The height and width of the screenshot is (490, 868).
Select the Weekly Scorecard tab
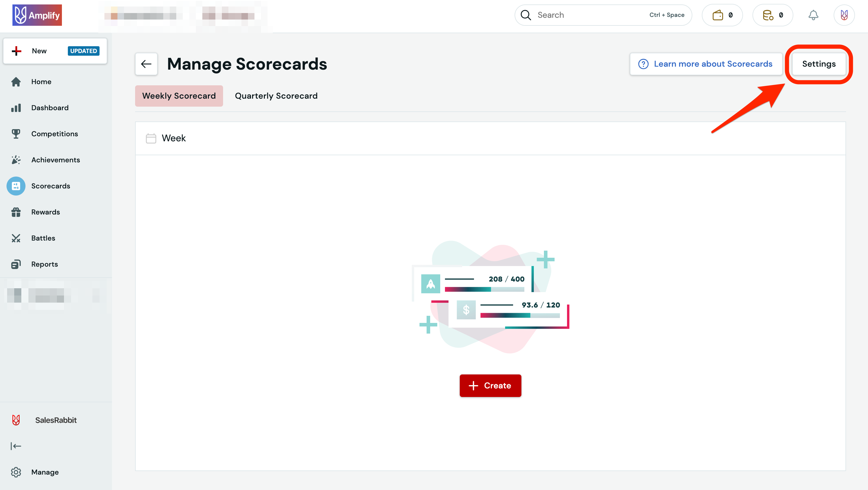point(179,96)
